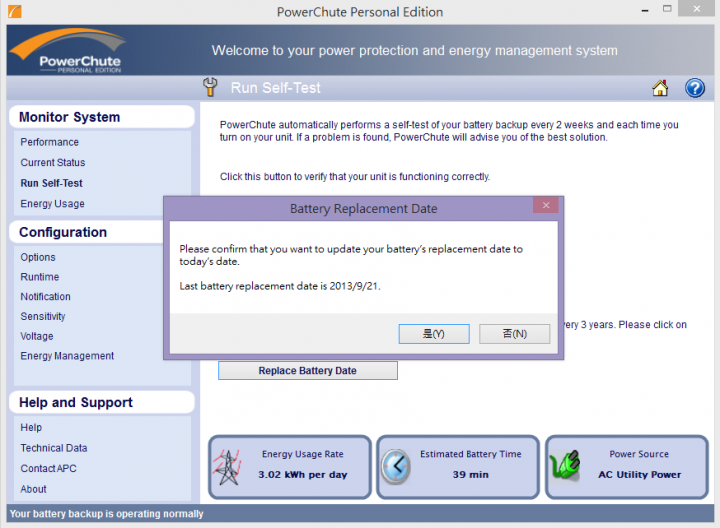Click the Help and Support section header
Screen dimensions: 720x528
102,403
